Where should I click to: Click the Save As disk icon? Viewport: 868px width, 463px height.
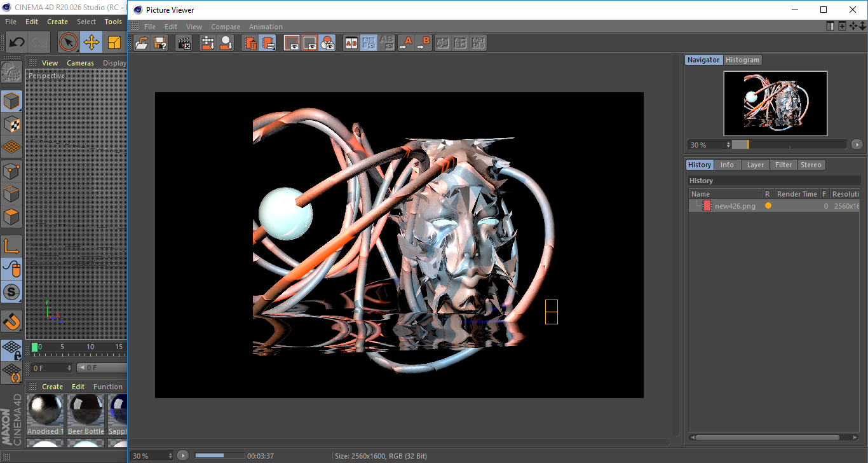click(x=160, y=43)
